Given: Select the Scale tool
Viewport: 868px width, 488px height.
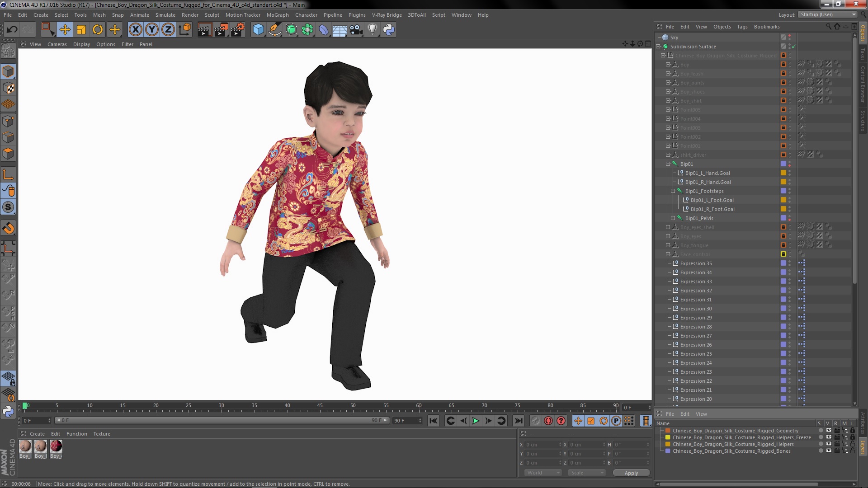Looking at the screenshot, I should [81, 30].
